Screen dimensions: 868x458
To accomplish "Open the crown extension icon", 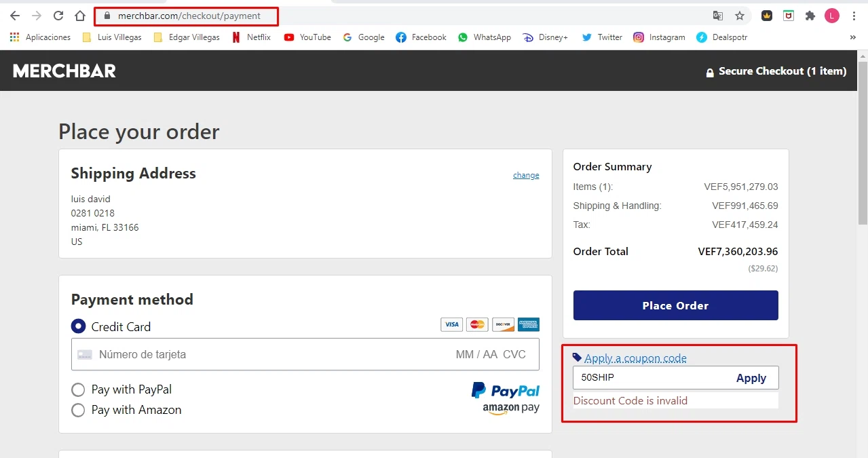I will point(766,16).
